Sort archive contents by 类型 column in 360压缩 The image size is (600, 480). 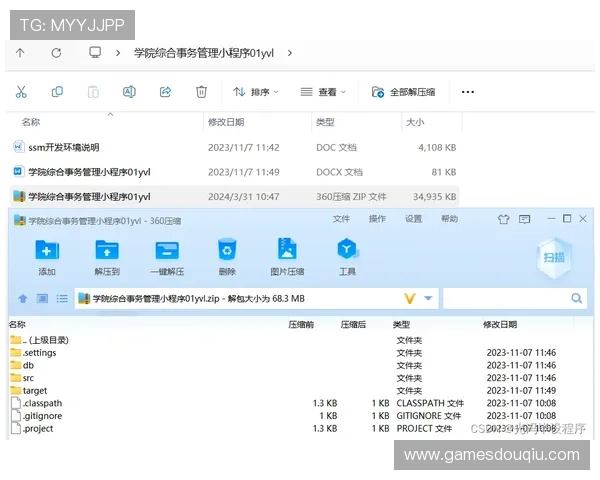tap(401, 325)
